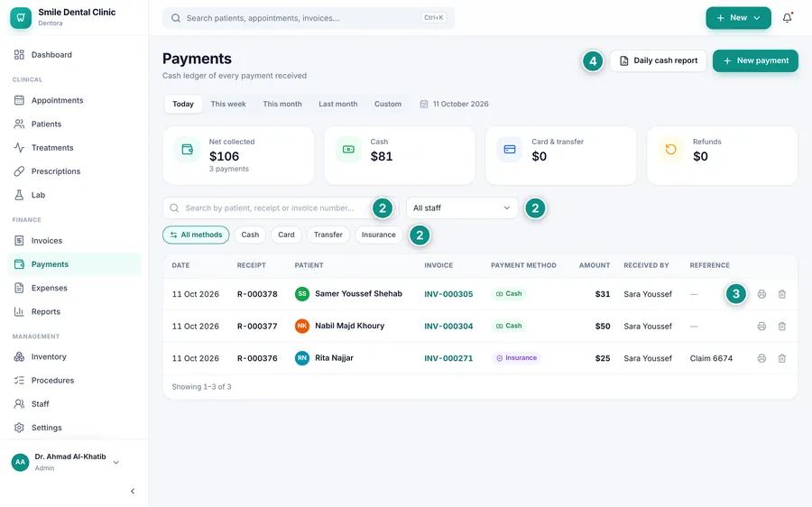Click the Cash banknote card icon
812x507 pixels.
coord(348,150)
